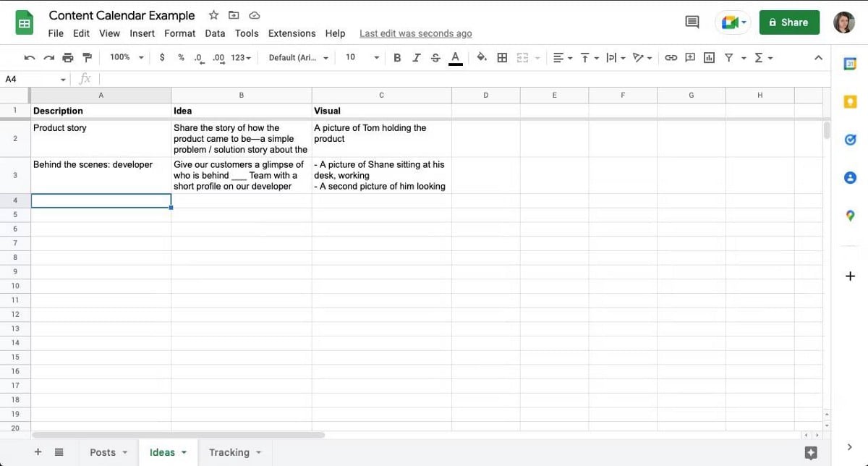Star the Content Calendar Example document
Screen dimensions: 868x466
pyautogui.click(x=213, y=15)
